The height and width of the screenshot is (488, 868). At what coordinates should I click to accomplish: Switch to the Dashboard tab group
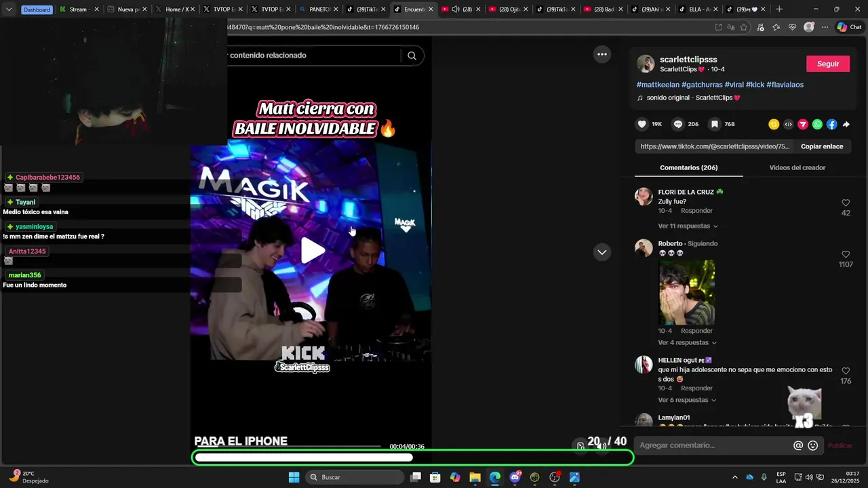[37, 9]
